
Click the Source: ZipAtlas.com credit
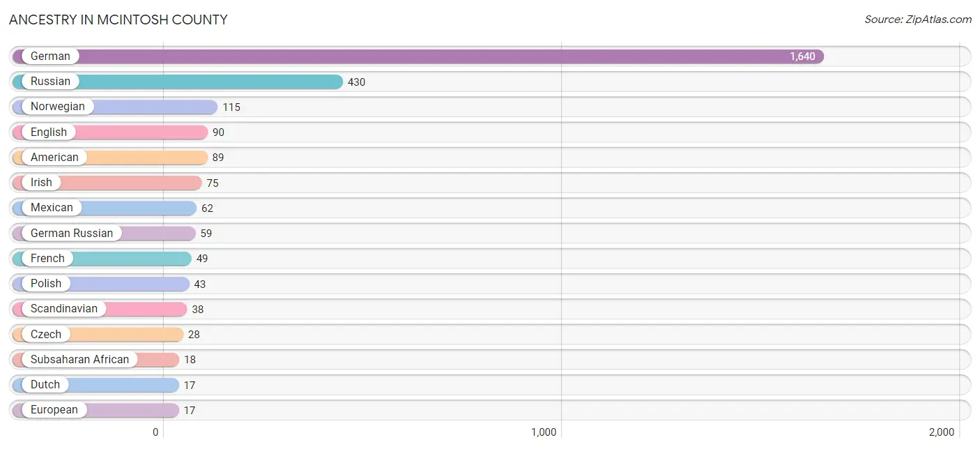click(x=918, y=20)
